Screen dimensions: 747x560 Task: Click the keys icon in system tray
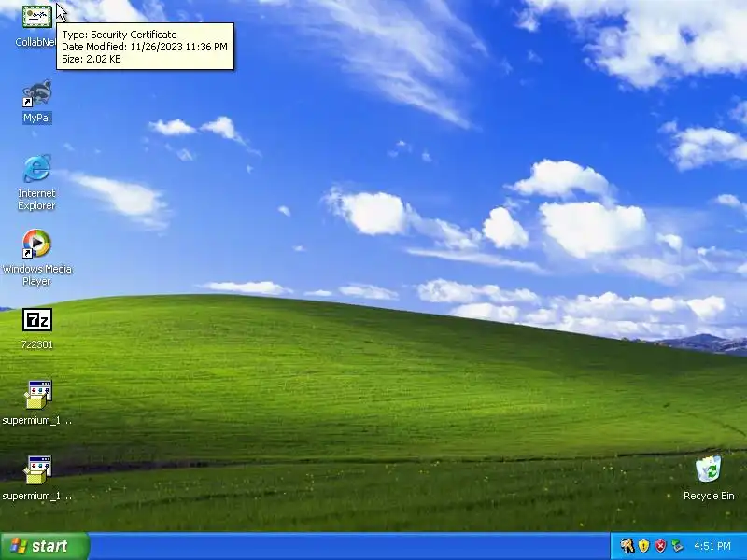[627, 546]
